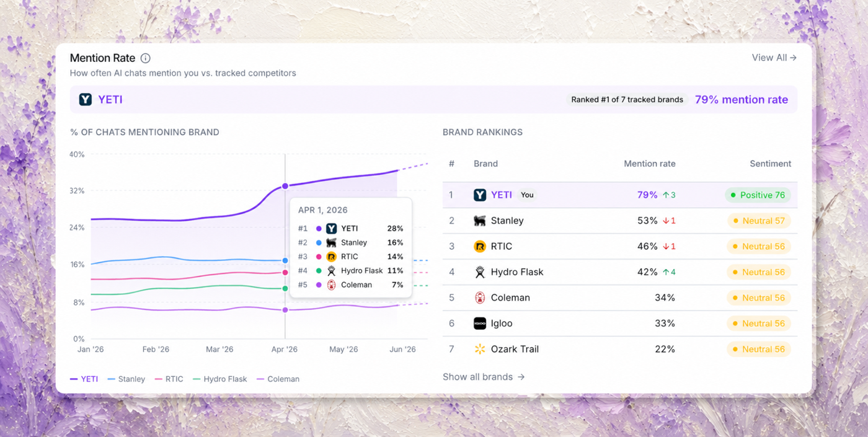Click the RTIC pink data point at April
The width and height of the screenshot is (868, 437).
click(285, 273)
